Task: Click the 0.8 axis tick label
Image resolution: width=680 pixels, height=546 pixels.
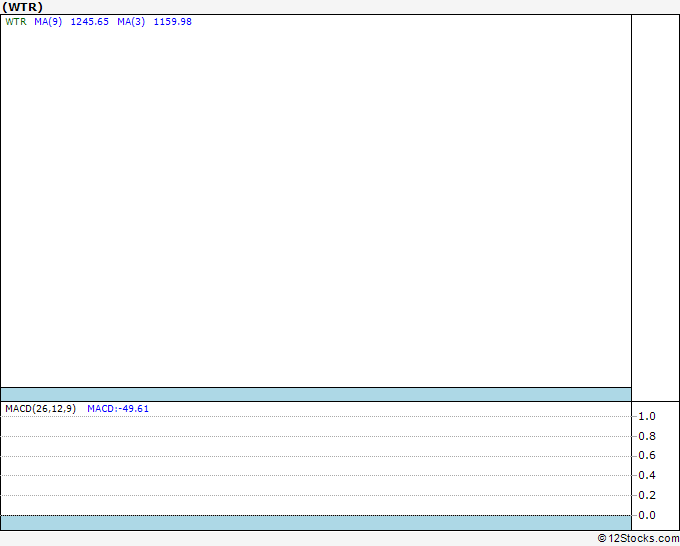Action: [x=647, y=436]
